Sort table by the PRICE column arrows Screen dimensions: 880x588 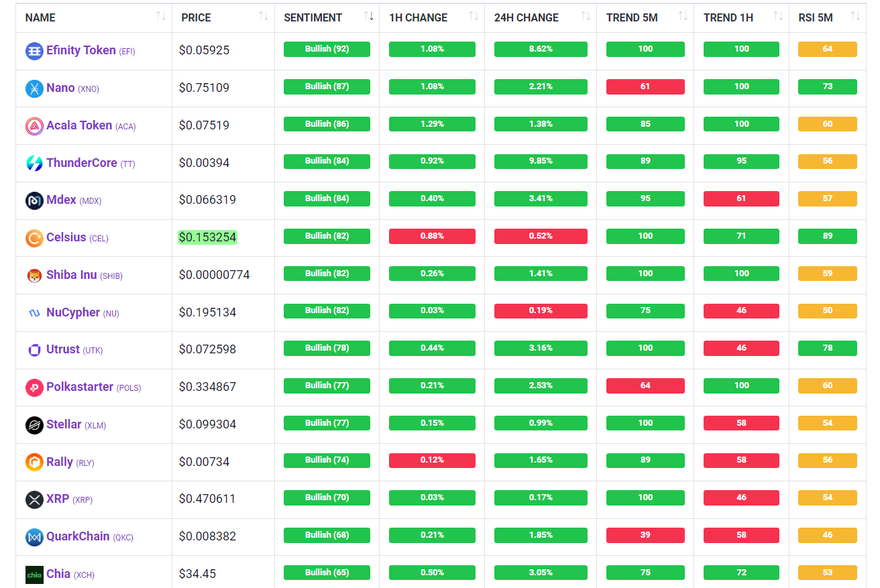(263, 16)
